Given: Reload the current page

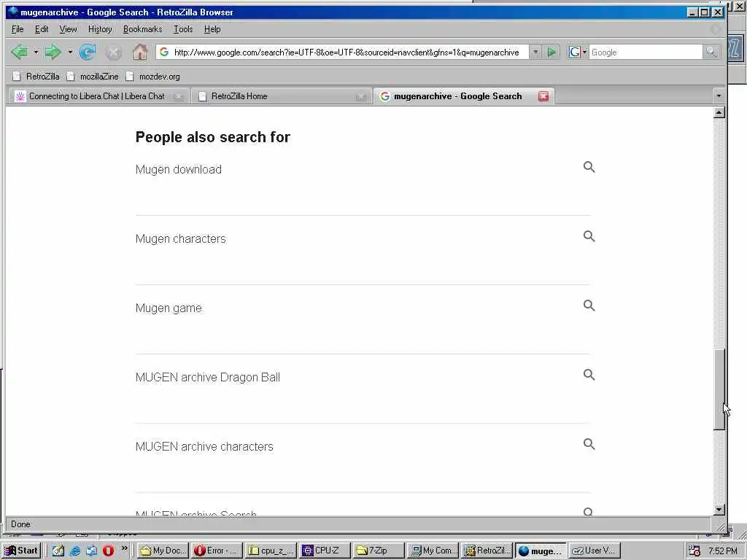Looking at the screenshot, I should tap(88, 52).
